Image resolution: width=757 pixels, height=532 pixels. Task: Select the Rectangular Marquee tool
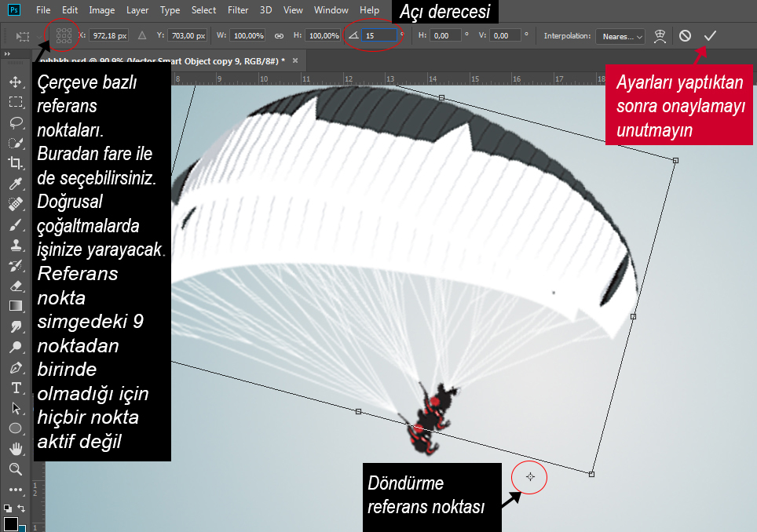[16, 102]
